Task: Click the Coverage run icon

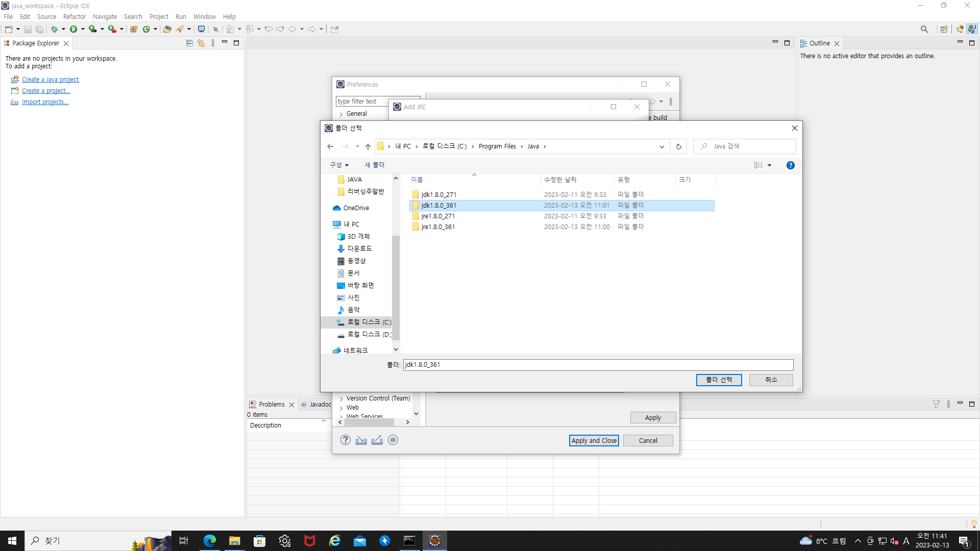Action: pyautogui.click(x=92, y=29)
